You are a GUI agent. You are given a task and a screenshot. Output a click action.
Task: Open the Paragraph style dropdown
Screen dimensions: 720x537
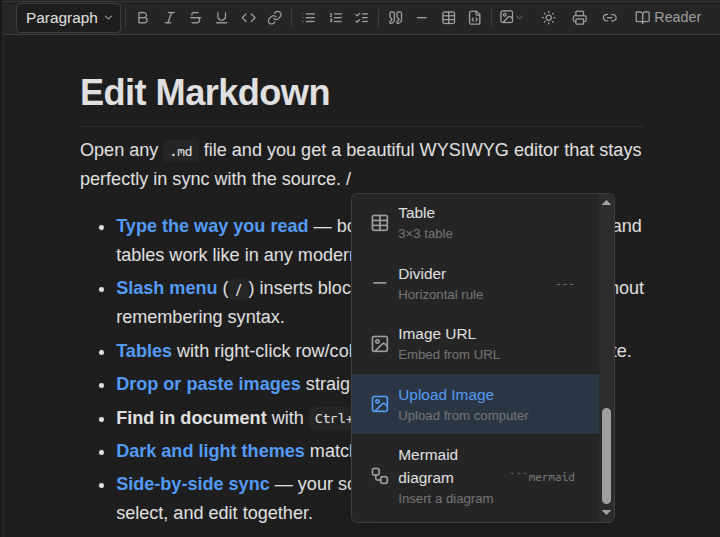coord(68,18)
